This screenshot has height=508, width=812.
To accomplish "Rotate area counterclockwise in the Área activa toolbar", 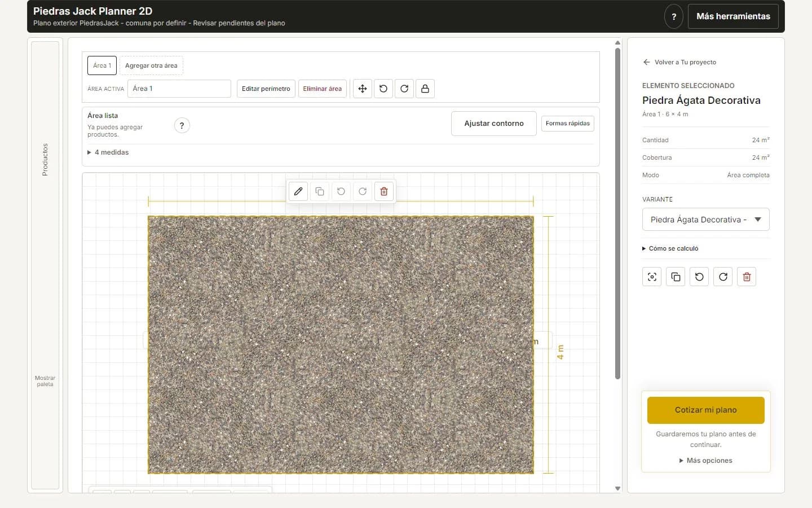I will [383, 89].
